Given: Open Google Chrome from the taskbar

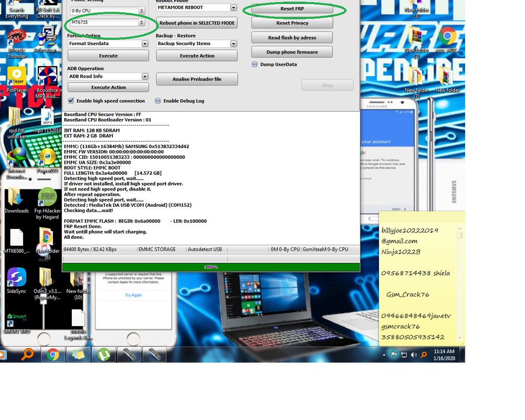Looking at the screenshot, I should 52,354.
